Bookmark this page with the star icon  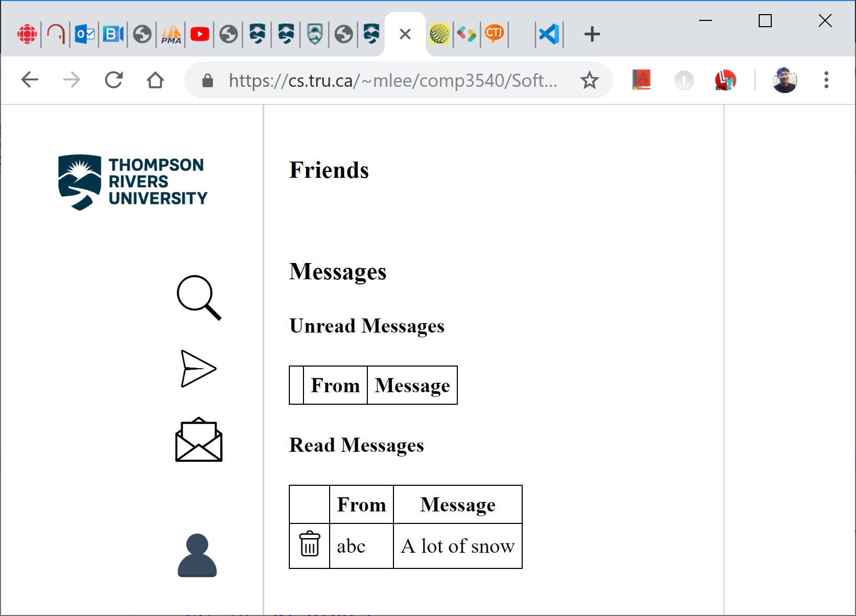tap(589, 80)
